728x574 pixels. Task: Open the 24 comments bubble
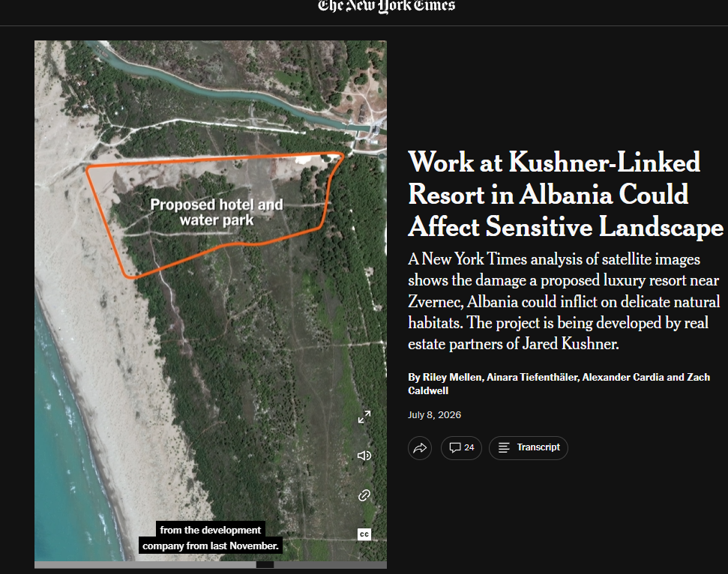tap(461, 448)
